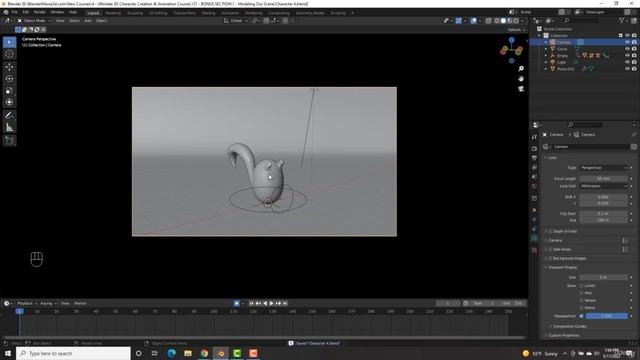Click the Blender logo menu icon

6,12
